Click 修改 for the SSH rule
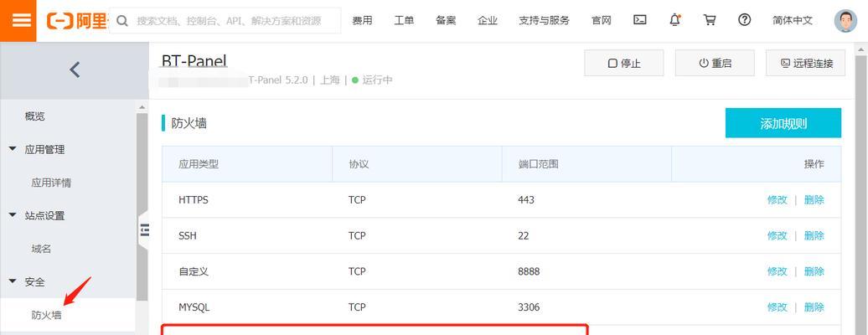The width and height of the screenshot is (868, 335). click(778, 236)
